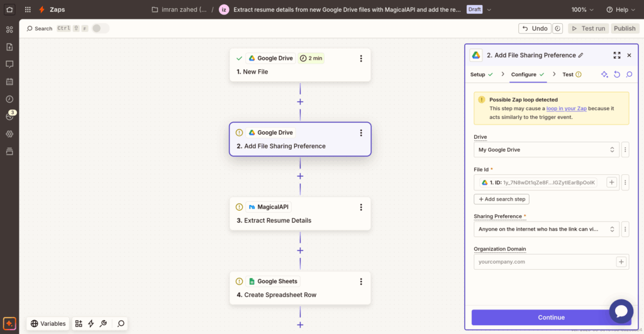Open the Help menu
Image resolution: width=644 pixels, height=334 pixels.
pos(621,9)
